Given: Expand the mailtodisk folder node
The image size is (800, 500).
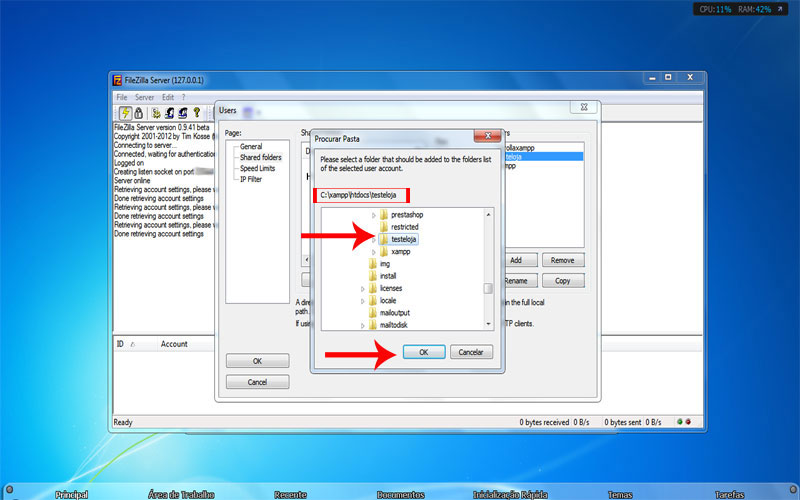Looking at the screenshot, I should (363, 326).
